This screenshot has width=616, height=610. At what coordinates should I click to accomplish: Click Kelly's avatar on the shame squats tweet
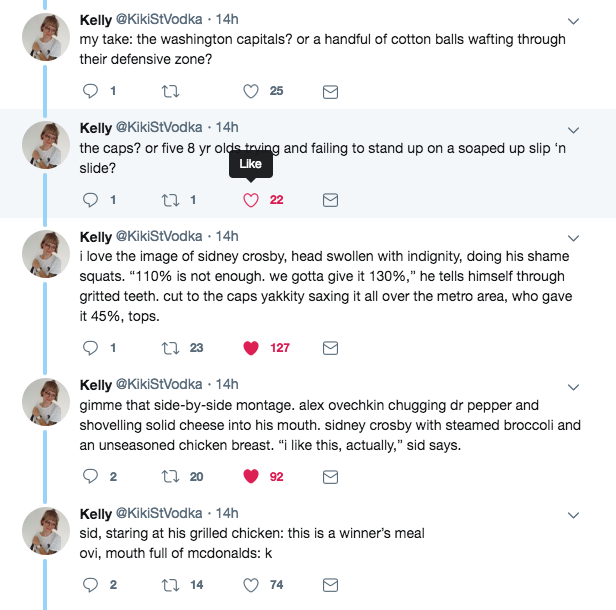click(46, 254)
